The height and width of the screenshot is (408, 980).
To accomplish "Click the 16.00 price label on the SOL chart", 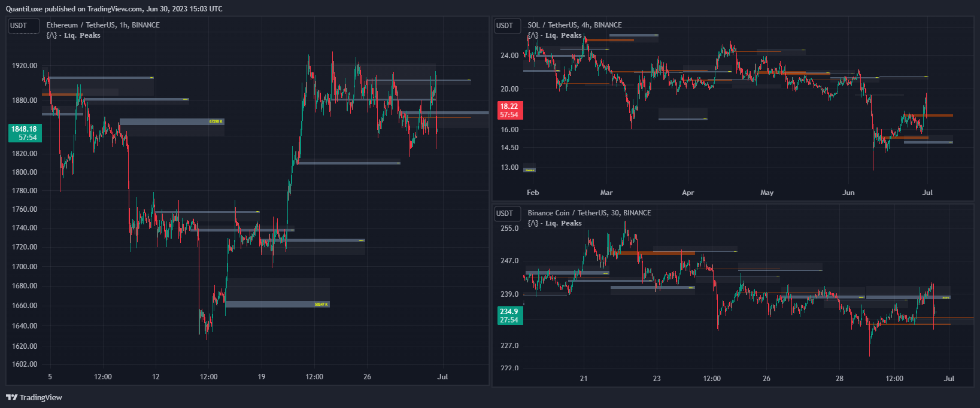I will click(x=509, y=130).
